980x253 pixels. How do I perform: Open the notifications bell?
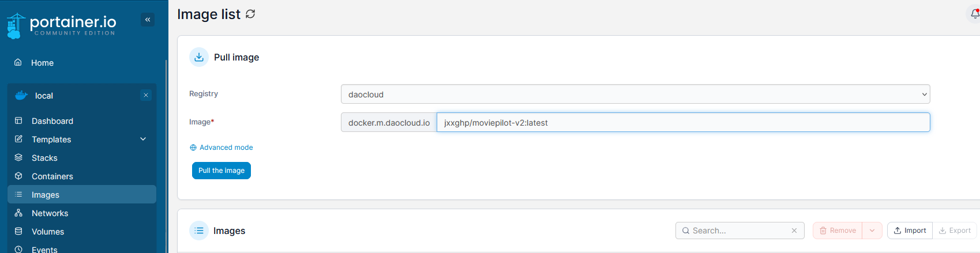[975, 14]
